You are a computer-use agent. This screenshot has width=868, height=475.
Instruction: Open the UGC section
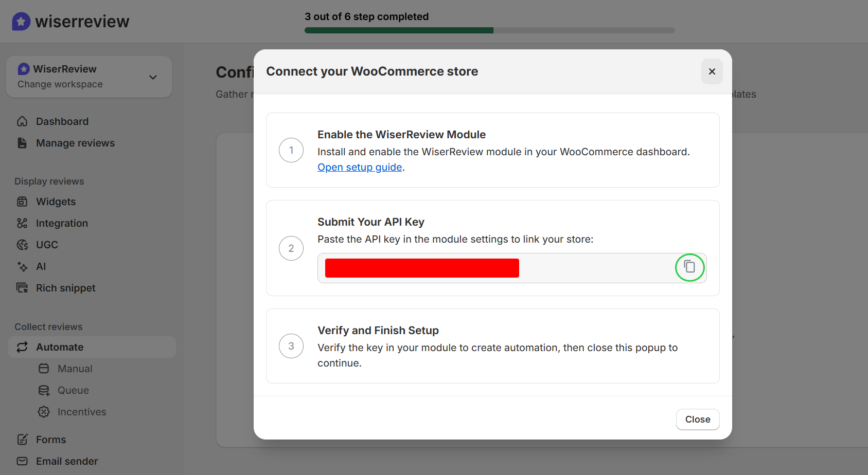coord(47,245)
